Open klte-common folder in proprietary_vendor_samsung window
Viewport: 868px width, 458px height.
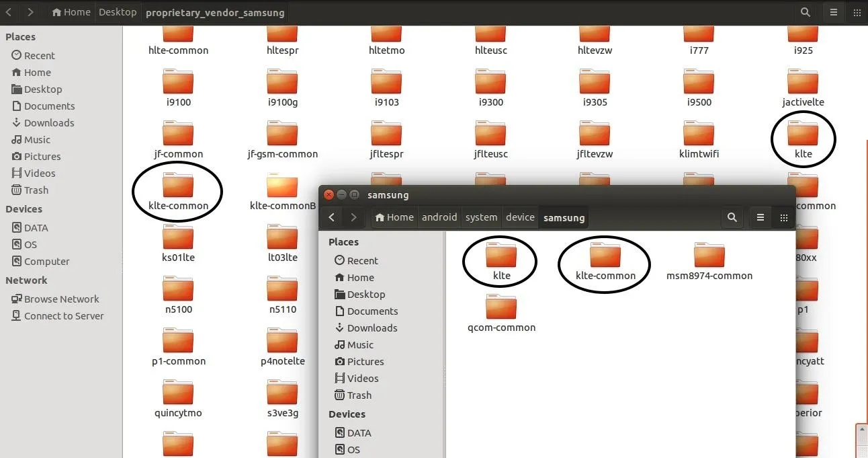tap(178, 192)
